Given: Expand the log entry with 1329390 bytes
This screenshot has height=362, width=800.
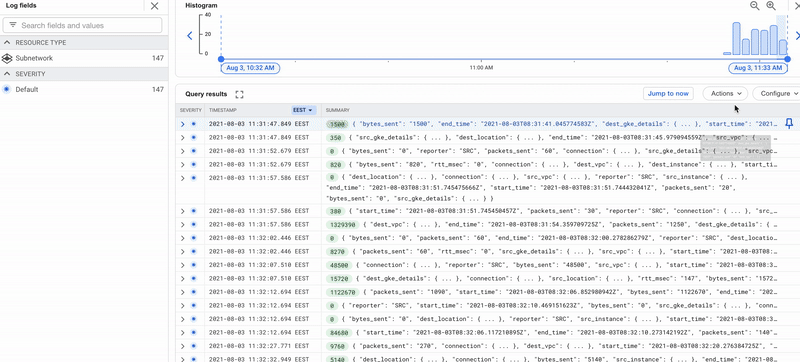Looking at the screenshot, I should pos(183,224).
